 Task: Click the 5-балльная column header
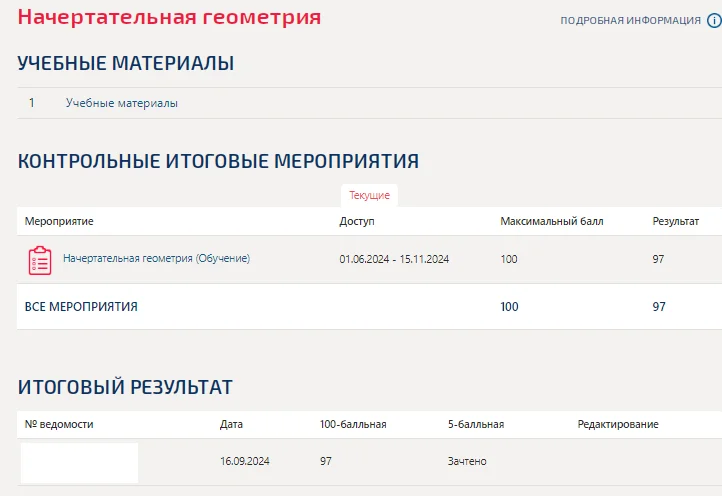[x=476, y=424]
